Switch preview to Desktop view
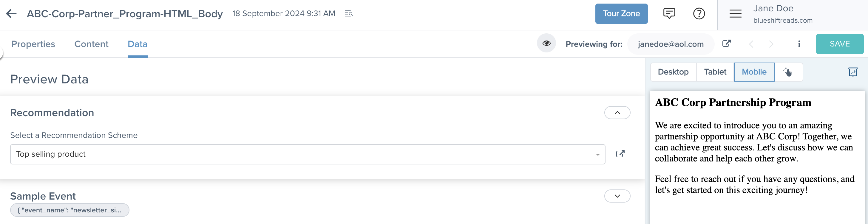The image size is (868, 224). (x=673, y=72)
